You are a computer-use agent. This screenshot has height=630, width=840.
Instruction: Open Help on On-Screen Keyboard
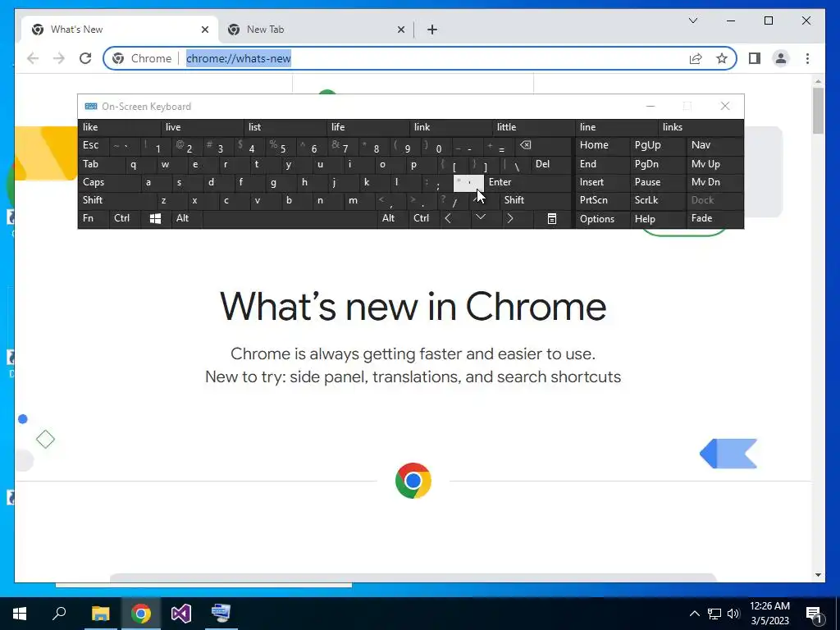(658, 218)
